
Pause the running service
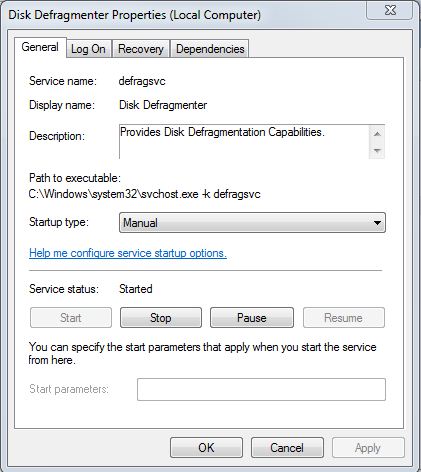252,318
